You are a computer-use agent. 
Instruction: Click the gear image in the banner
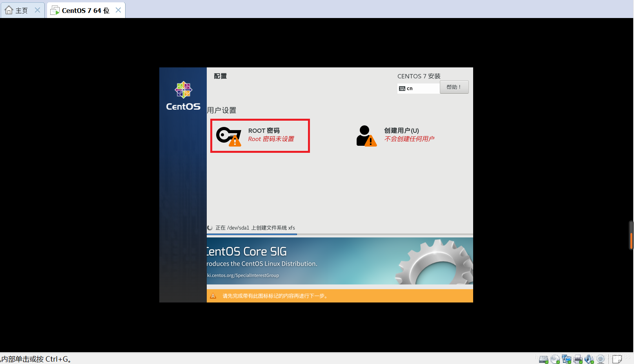click(434, 262)
